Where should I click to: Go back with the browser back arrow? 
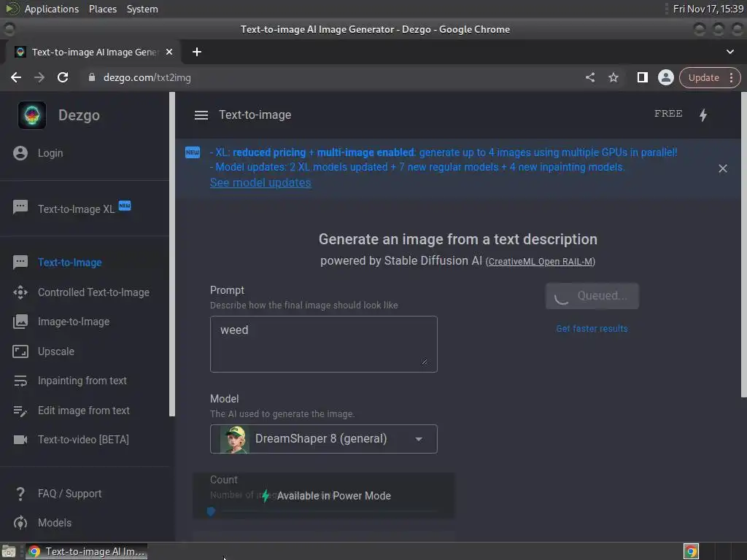[x=16, y=77]
